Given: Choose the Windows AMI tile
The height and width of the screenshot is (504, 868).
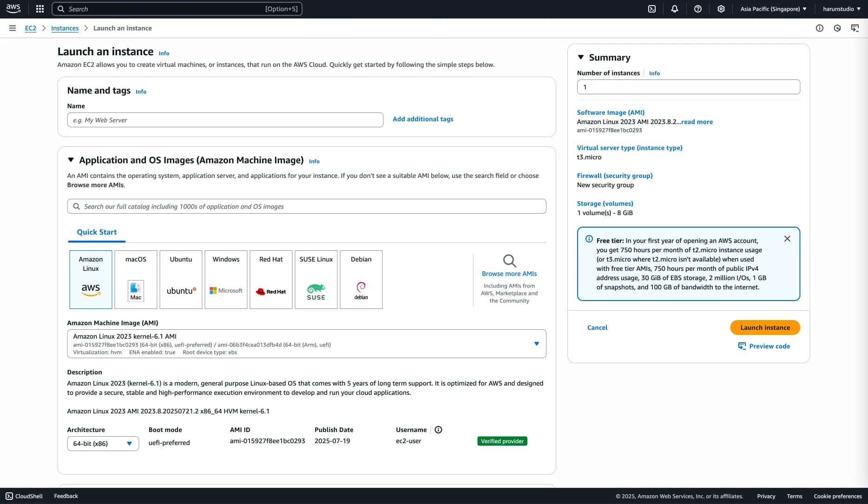Looking at the screenshot, I should [226, 279].
